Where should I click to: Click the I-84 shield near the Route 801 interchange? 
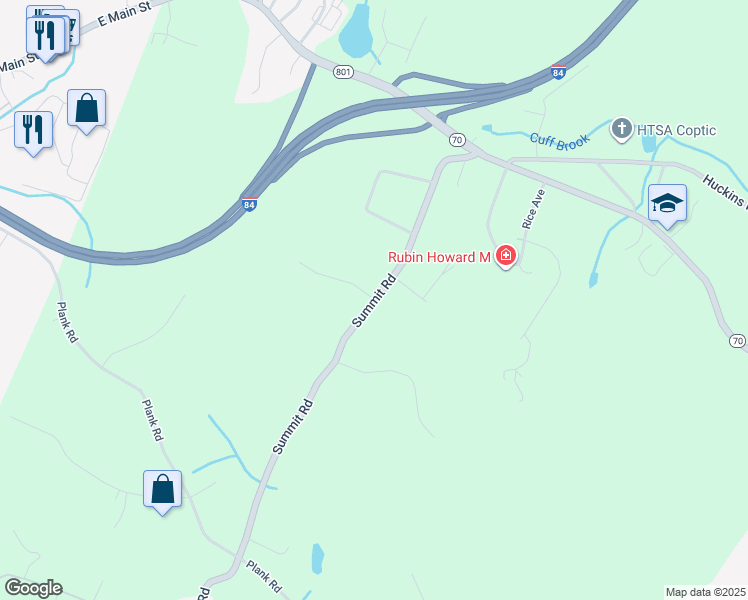pos(558,72)
